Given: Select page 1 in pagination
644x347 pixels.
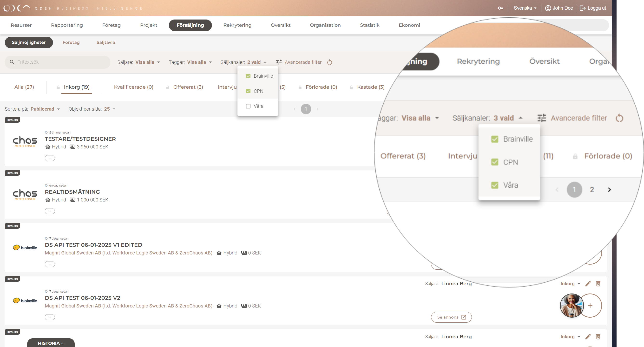Looking at the screenshot, I should coord(306,109).
